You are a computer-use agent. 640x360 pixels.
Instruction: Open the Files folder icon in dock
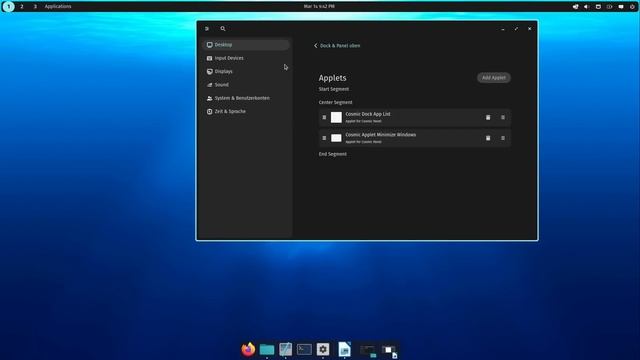(x=267, y=349)
